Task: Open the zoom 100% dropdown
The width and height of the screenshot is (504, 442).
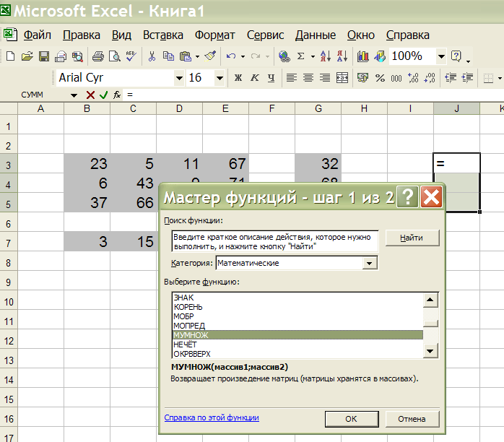Action: [x=441, y=56]
